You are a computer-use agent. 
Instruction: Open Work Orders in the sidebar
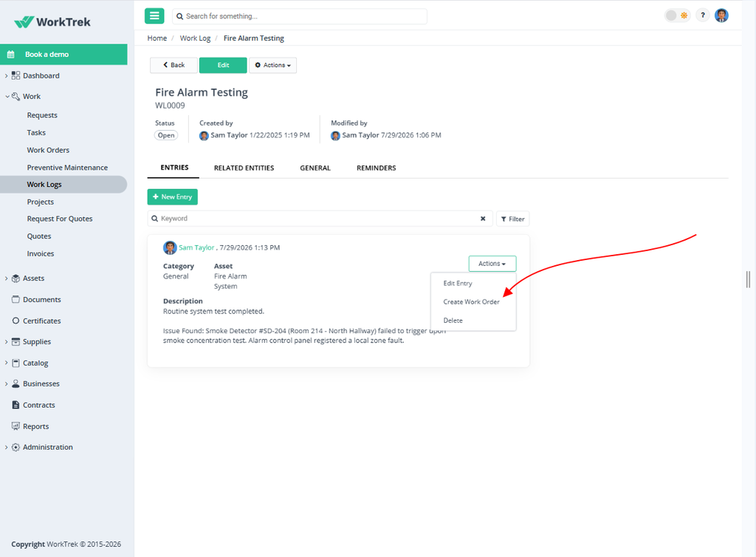click(48, 150)
